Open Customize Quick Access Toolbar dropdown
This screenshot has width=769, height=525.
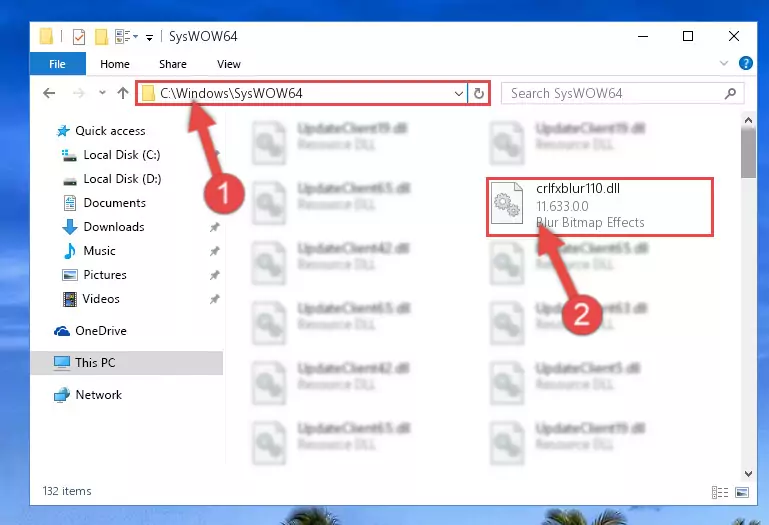click(149, 37)
